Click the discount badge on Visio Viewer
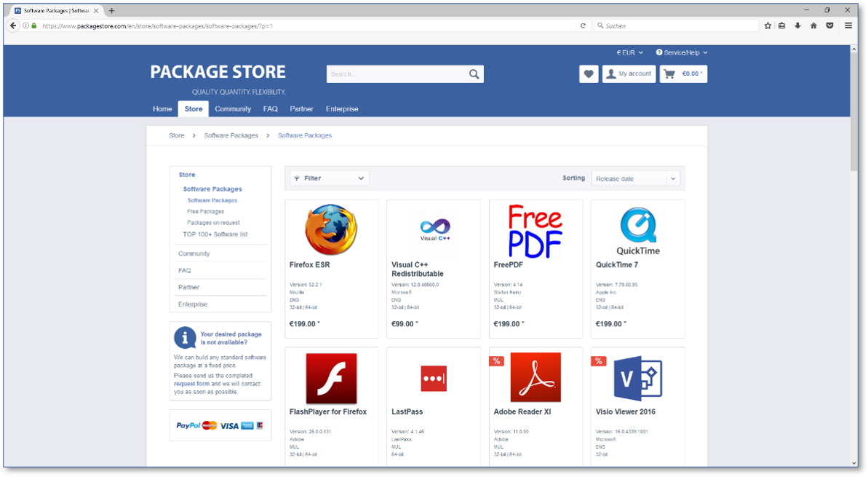Viewport: 868px width, 477px height. pyautogui.click(x=598, y=361)
